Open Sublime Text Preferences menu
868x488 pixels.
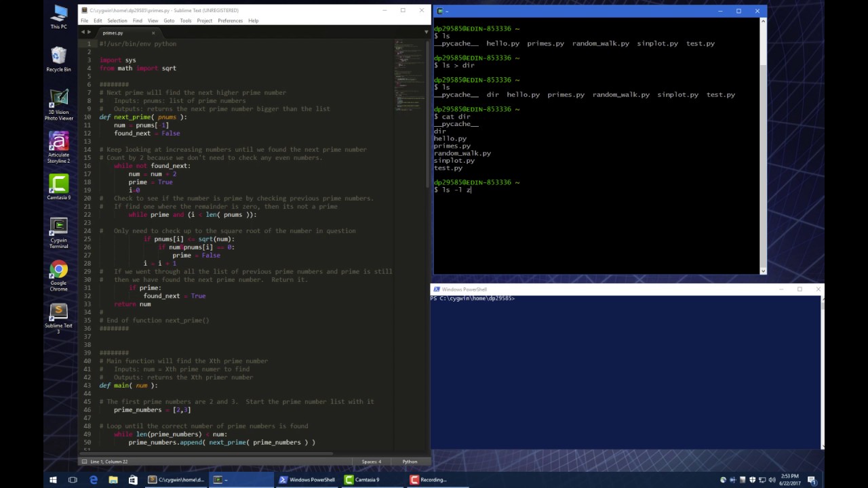pyautogui.click(x=231, y=20)
